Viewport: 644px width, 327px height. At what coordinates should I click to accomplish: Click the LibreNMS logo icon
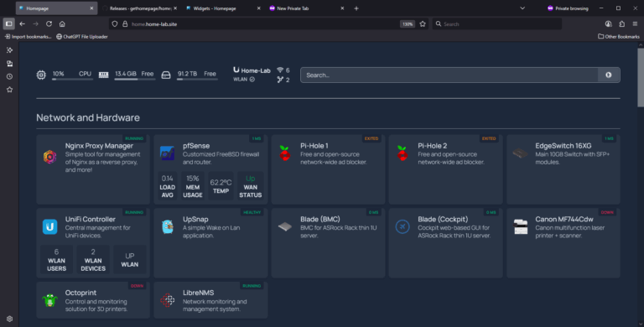point(167,300)
